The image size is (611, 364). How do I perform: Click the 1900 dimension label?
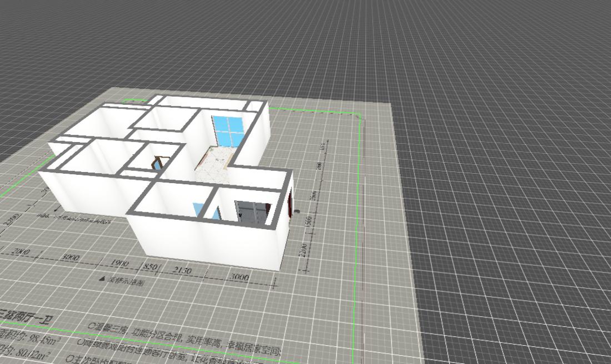119,263
